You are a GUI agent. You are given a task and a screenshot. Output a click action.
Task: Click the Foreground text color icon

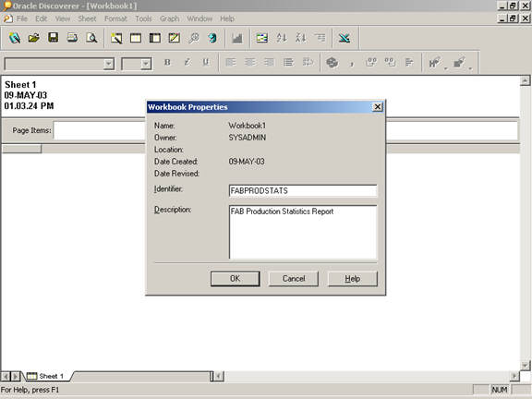pos(435,63)
